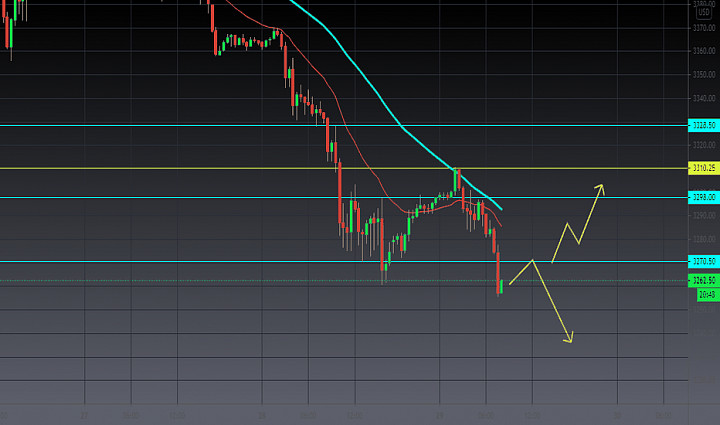Select date 28 on time axis
720x425 pixels.
[262, 416]
